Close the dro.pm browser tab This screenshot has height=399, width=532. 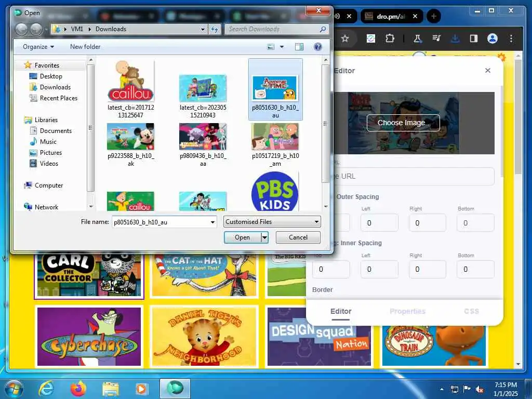click(x=415, y=16)
